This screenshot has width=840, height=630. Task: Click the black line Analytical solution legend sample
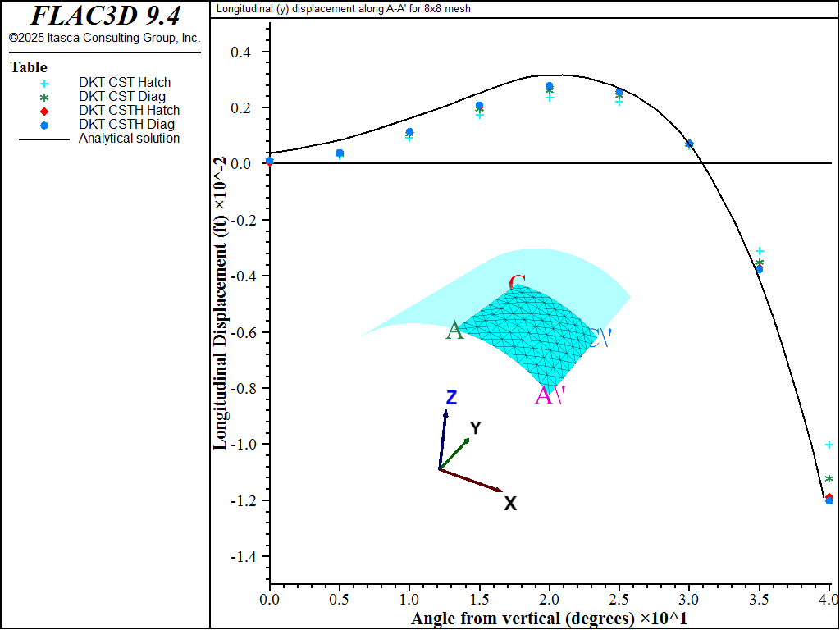44,139
